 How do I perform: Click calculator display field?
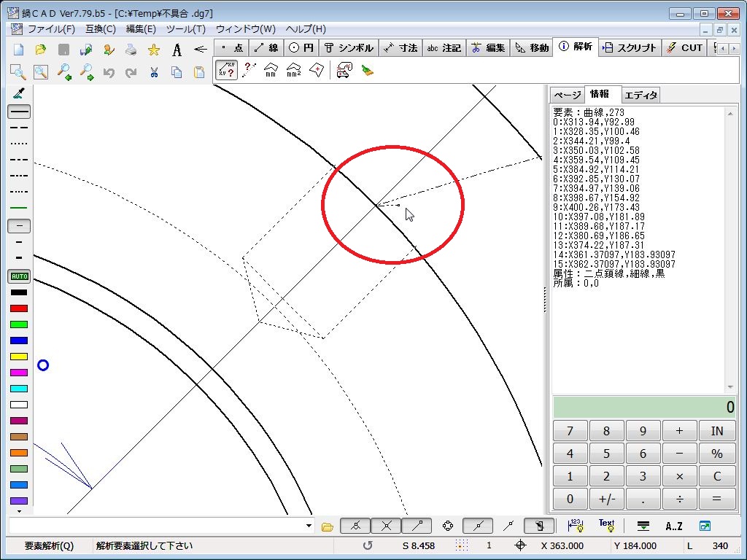[644, 407]
